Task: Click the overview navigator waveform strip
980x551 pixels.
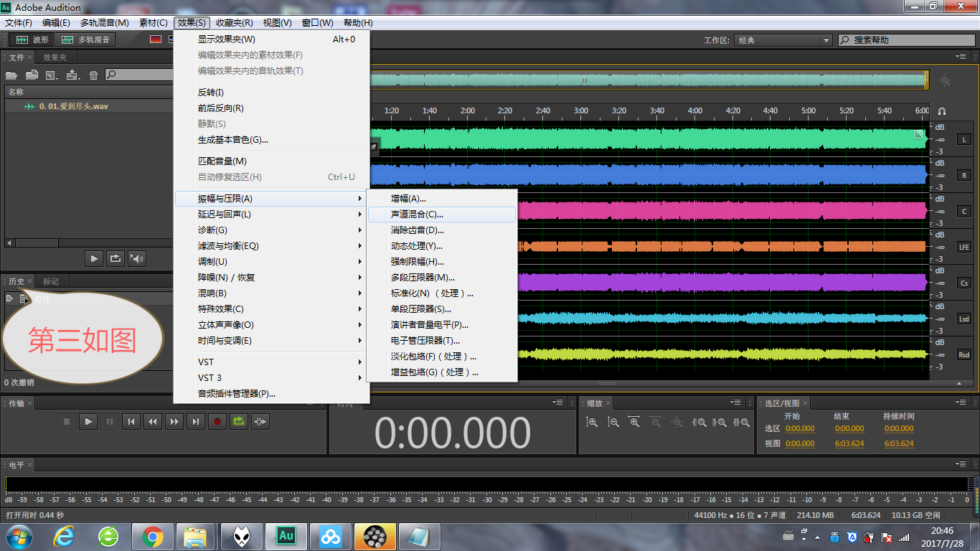Action: [x=649, y=80]
